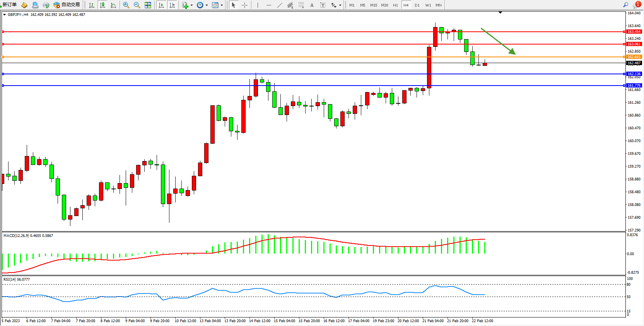Select the green arrow drawn on chart
Image resolution: width=644 pixels, height=326 pixels.
(498, 41)
